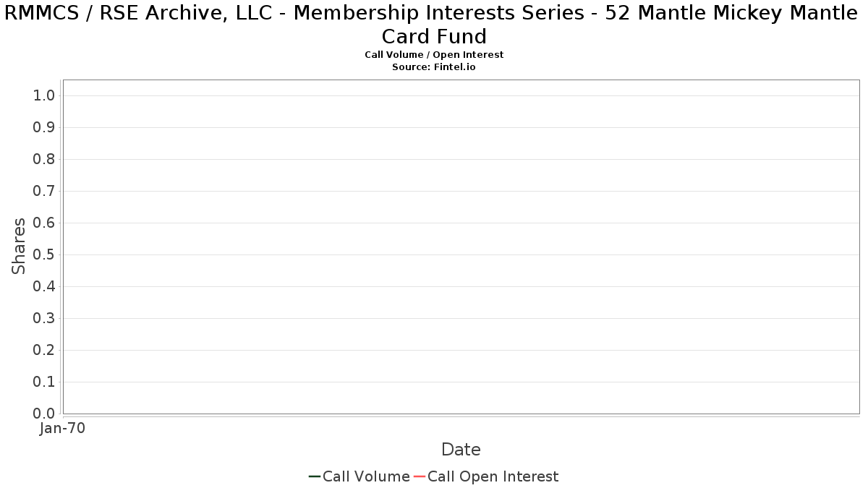
Task: Select the Jan-70 x-axis tick label
Action: point(62,429)
